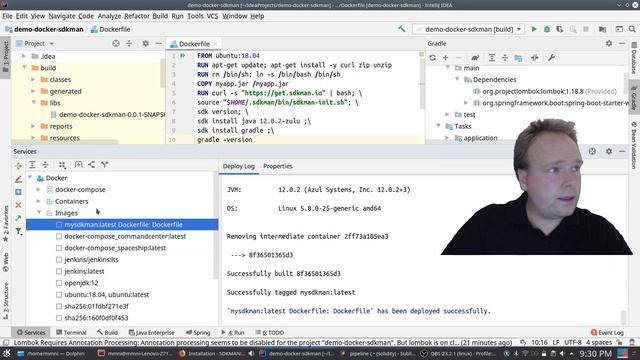Image resolution: width=640 pixels, height=360 pixels.
Task: Execute Gradle task elephant icon
Action: tap(475, 58)
